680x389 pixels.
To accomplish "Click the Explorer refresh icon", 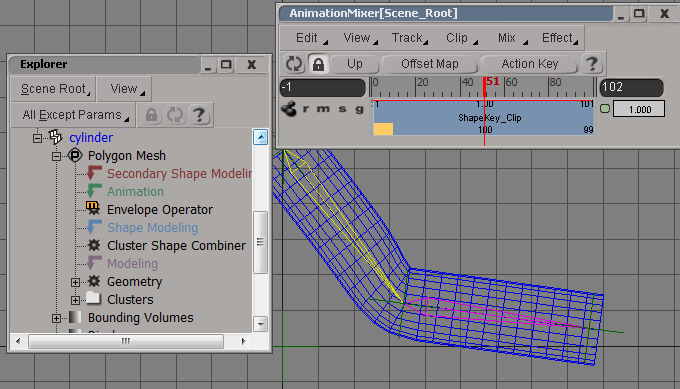I will point(175,115).
